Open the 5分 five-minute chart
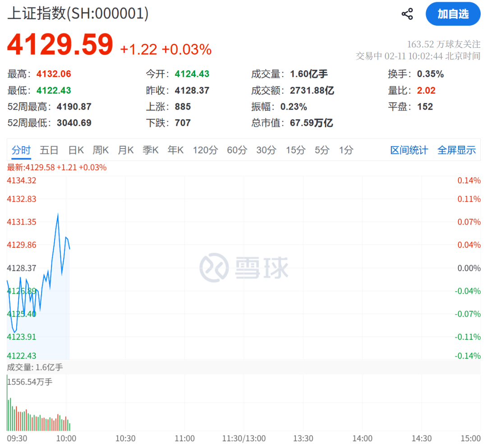Viewport: 487px width, 448px height. click(x=322, y=150)
